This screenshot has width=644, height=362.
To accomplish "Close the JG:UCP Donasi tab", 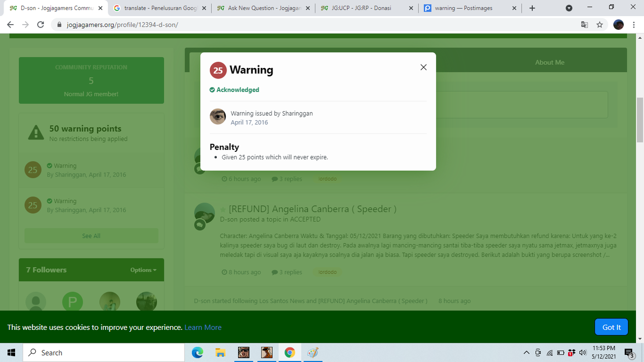I will [411, 8].
